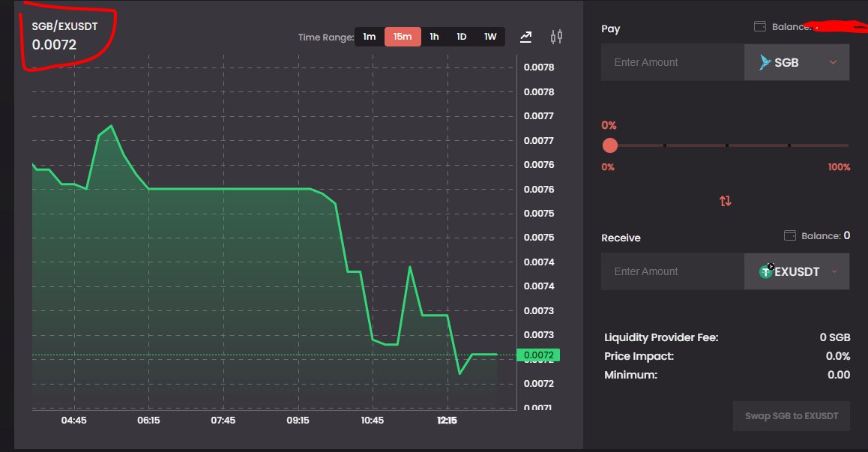The width and height of the screenshot is (868, 452).
Task: Click the 100% label of slider
Action: tap(839, 167)
